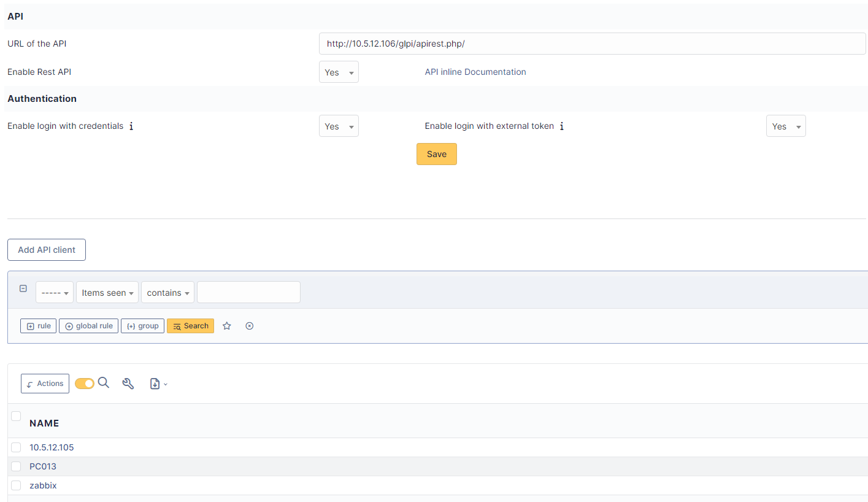Open the API inline Documentation link
Viewport: 868px width, 502px height.
coord(475,72)
